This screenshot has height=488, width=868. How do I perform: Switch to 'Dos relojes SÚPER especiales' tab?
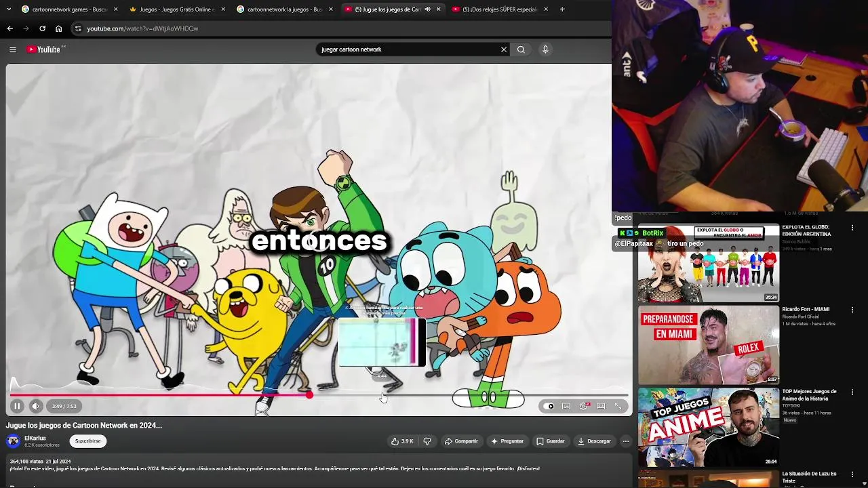pos(495,9)
